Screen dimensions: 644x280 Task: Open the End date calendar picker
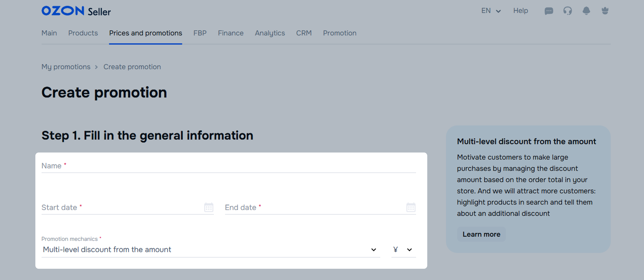411,207
